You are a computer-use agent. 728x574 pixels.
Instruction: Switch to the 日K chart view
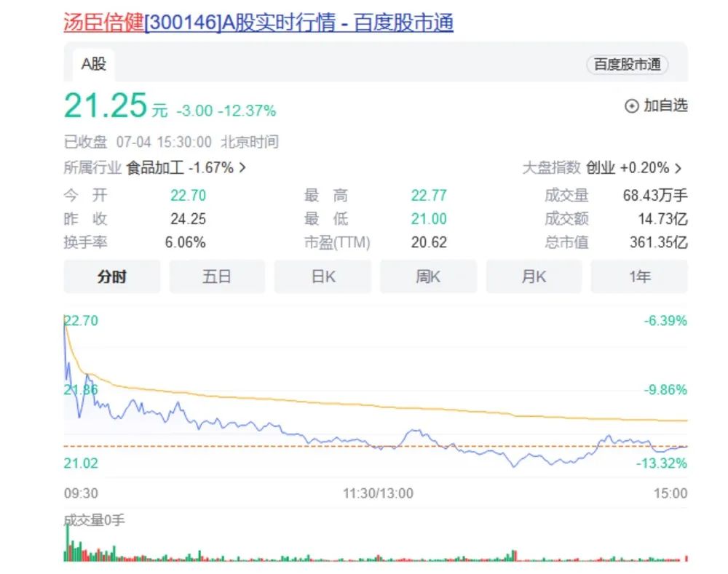pos(323,276)
